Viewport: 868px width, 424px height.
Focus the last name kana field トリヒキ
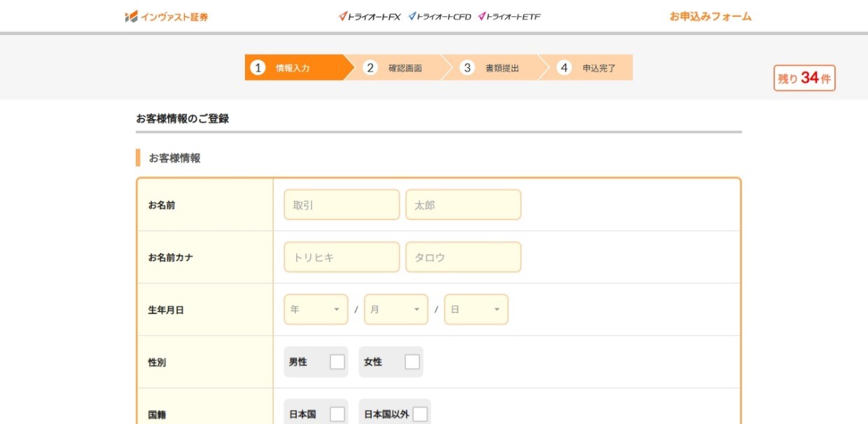click(x=342, y=257)
